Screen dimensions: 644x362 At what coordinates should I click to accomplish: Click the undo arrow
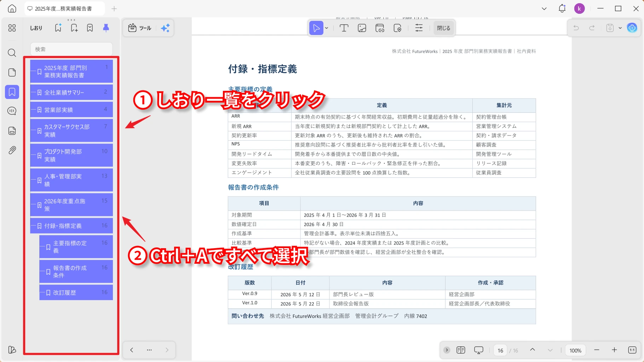[x=576, y=28]
